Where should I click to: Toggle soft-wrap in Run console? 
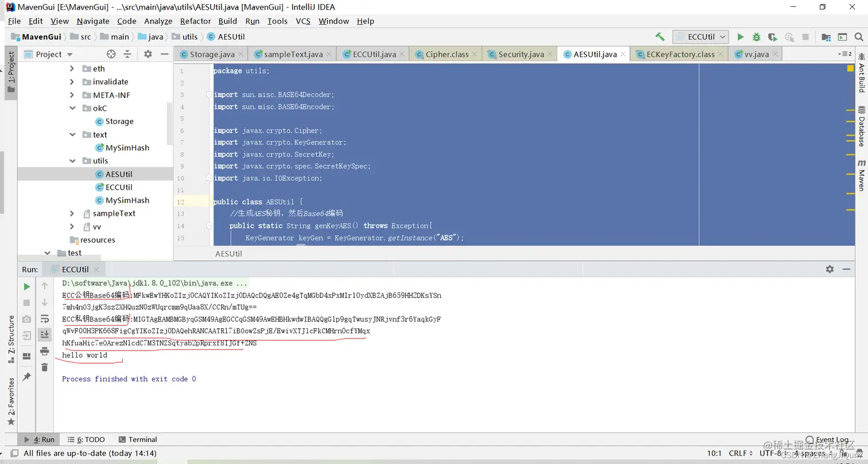pyautogui.click(x=45, y=319)
